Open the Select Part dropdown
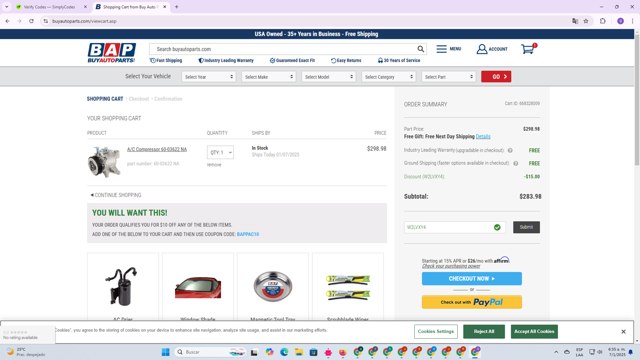The height and width of the screenshot is (360, 640). (x=449, y=77)
